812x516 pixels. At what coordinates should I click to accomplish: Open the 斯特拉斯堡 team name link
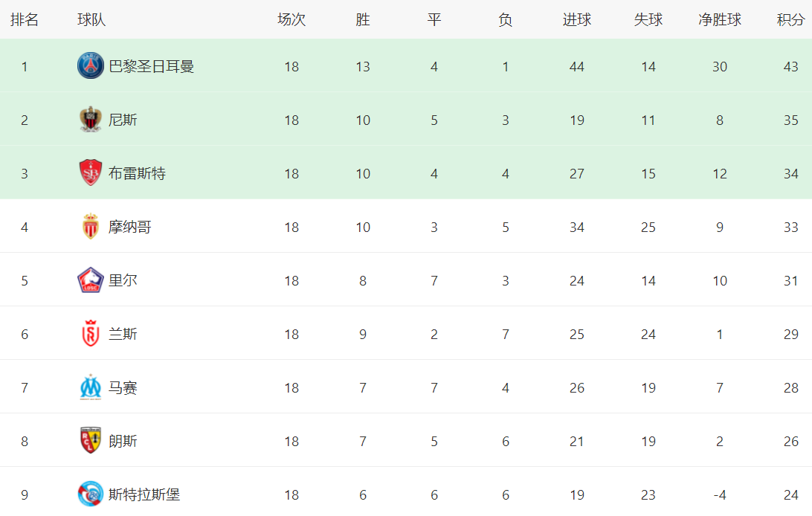[144, 494]
